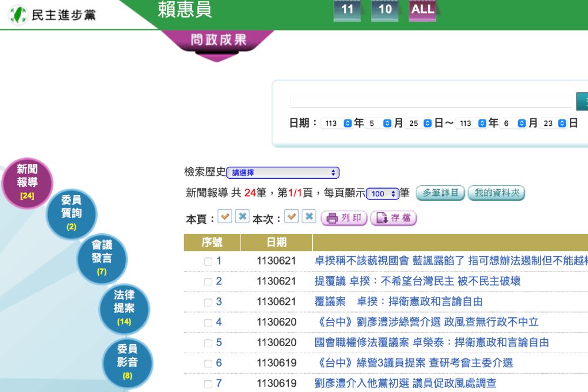Open article 卓揆稱不該藐視國會 藍諷露餡了
588x392 pixels.
451,260
